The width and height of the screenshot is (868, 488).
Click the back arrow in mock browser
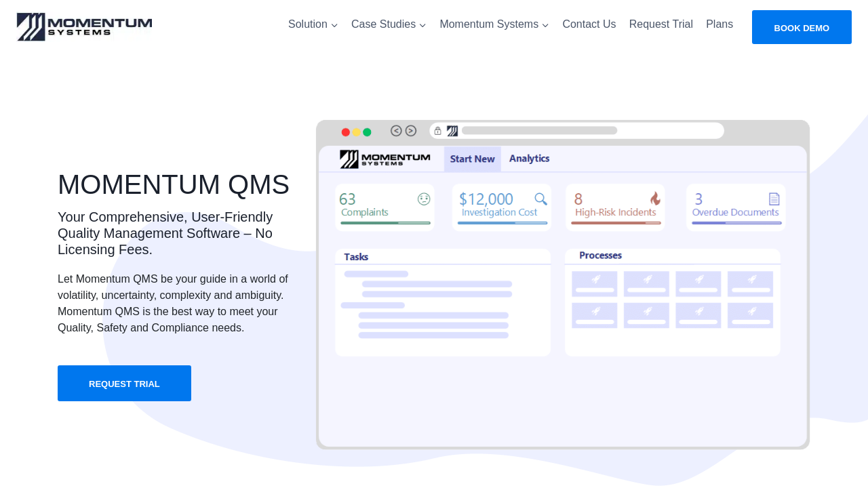coord(396,131)
